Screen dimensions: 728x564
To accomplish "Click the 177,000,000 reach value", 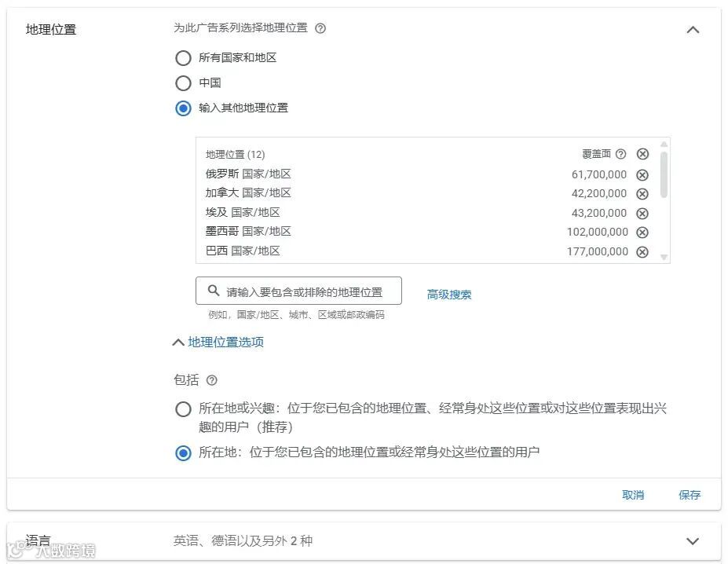I will pos(597,252).
